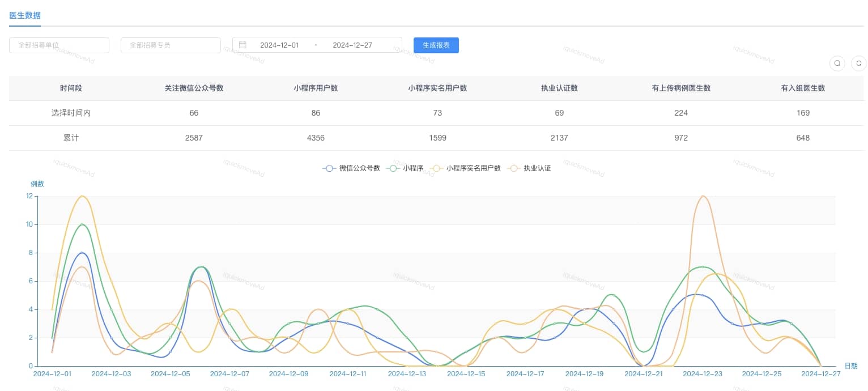This screenshot has width=868, height=391.
Task: Toggle the 小程序 legend series
Action: point(405,168)
